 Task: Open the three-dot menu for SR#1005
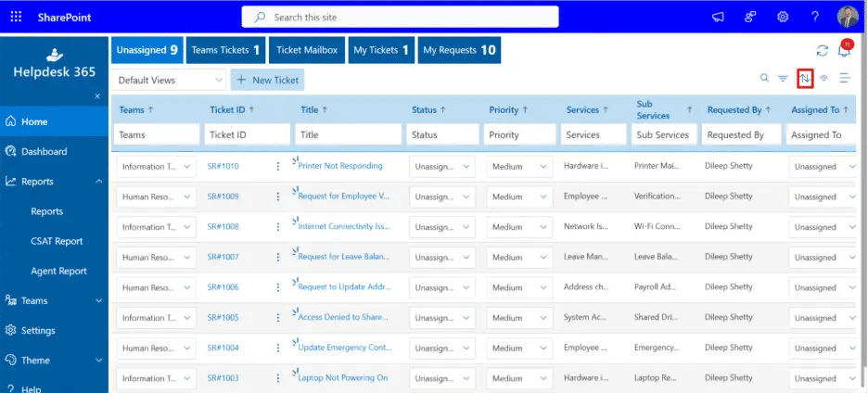click(278, 318)
